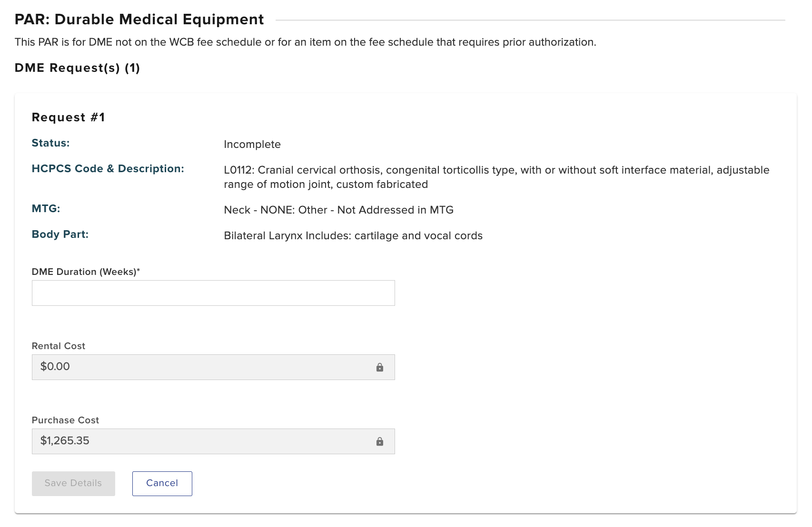Click the prior authorization explanation sentence
Image resolution: width=812 pixels, height=527 pixels.
305,42
